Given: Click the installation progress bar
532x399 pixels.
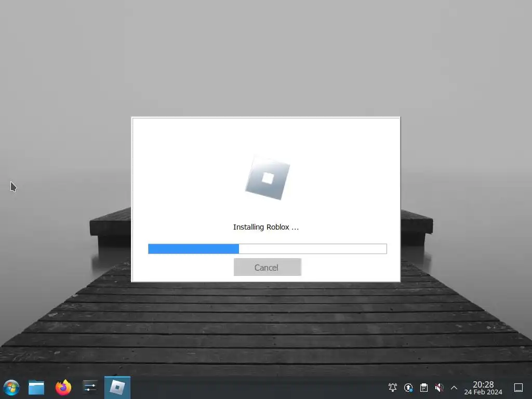Looking at the screenshot, I should 268,249.
